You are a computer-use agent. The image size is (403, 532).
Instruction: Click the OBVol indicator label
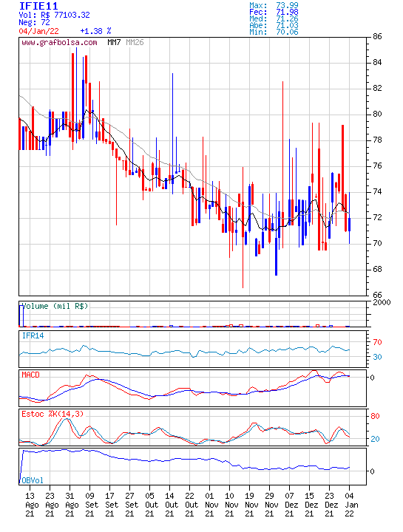pyautogui.click(x=33, y=480)
